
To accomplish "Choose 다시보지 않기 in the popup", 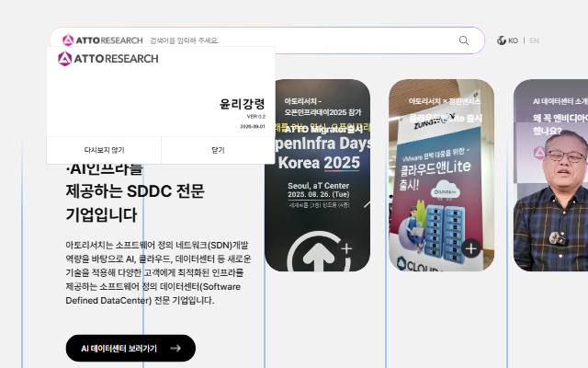I will point(104,150).
